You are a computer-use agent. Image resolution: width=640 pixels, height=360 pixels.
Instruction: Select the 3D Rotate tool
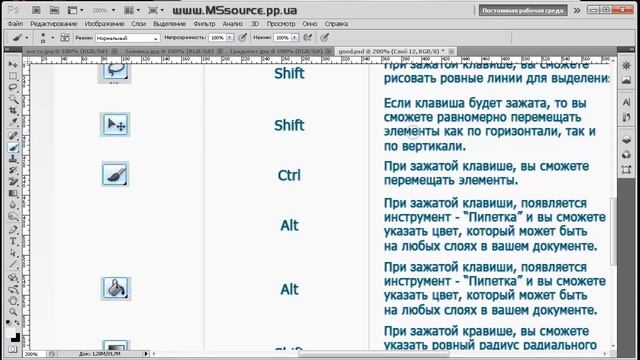pos(13,278)
